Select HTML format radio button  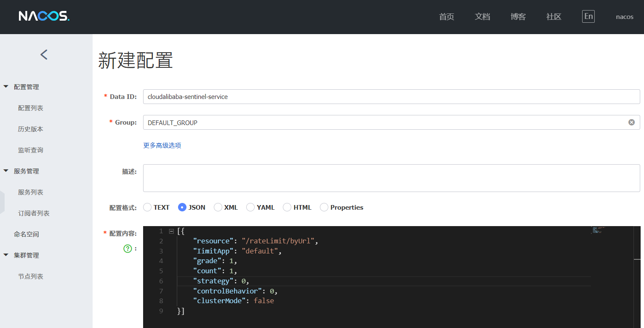[x=287, y=207]
